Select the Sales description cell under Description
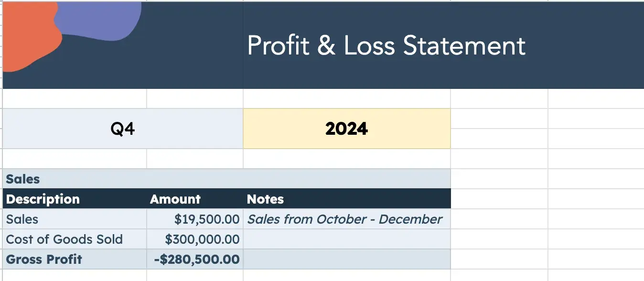 (22, 219)
